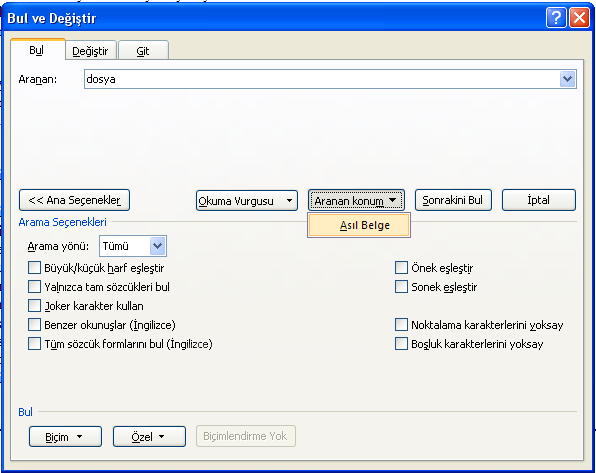Click the Aranan field label
The width and height of the screenshot is (596, 473).
38,79
